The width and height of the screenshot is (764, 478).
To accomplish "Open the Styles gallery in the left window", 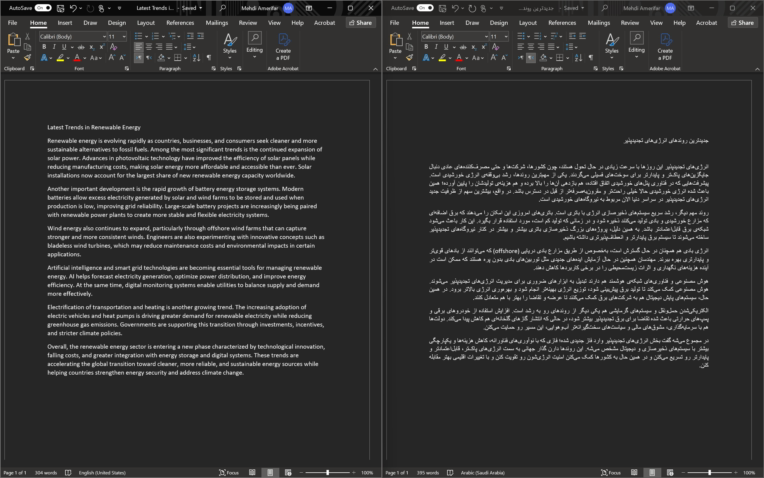I will 229,46.
